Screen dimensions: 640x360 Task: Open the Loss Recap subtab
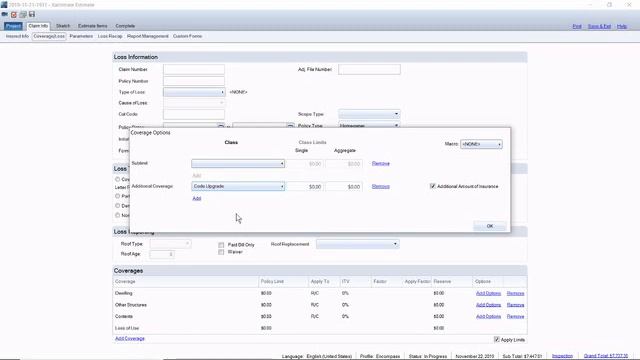click(x=110, y=36)
